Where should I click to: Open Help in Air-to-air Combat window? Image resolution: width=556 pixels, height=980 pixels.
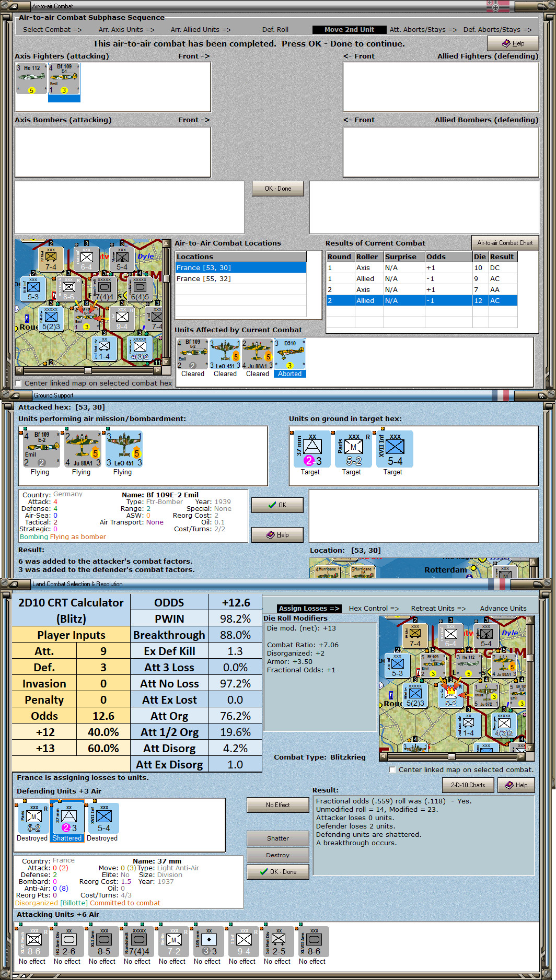coord(513,43)
